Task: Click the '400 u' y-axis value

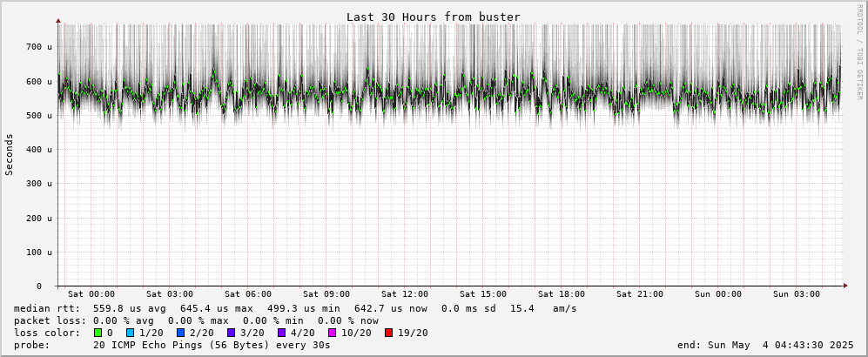Action: 39,150
